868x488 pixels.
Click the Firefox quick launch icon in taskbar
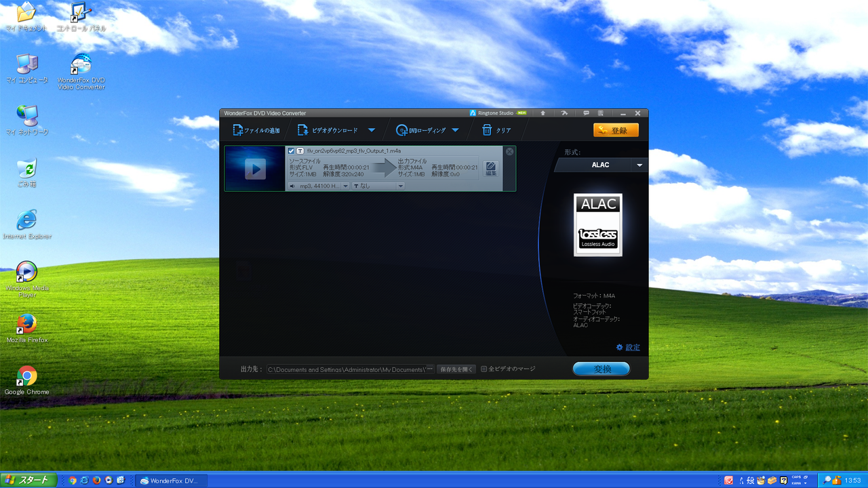(97, 480)
